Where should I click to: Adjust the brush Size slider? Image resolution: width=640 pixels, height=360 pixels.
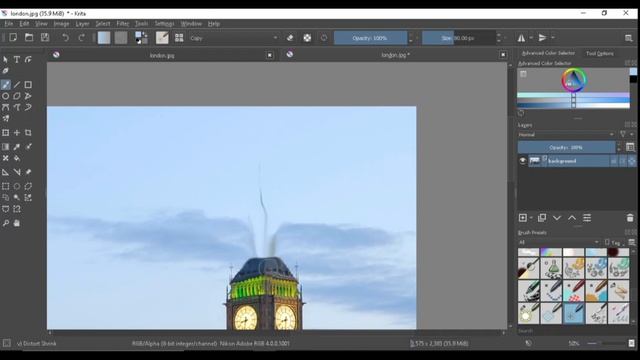click(459, 38)
